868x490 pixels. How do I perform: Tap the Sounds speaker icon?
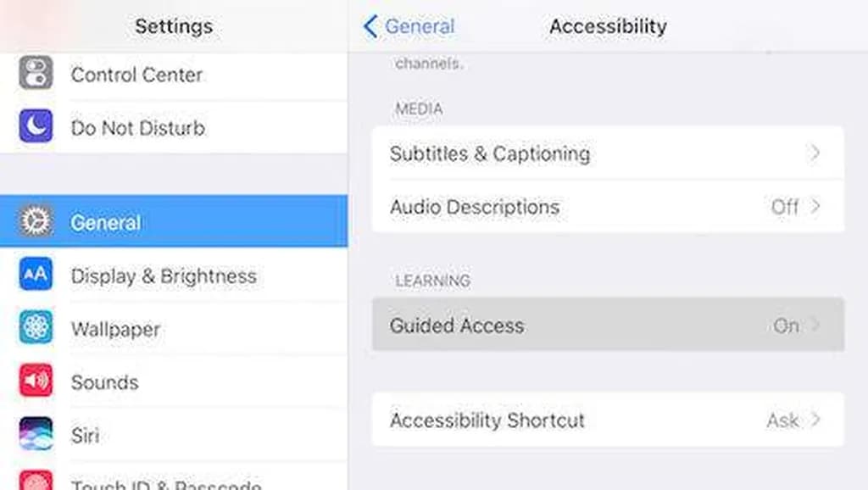pos(36,381)
